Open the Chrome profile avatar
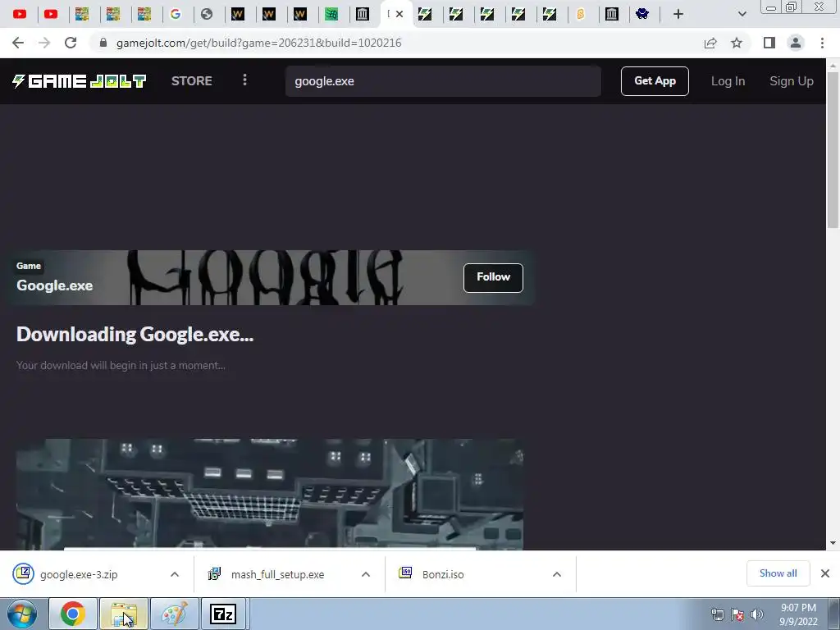 click(x=796, y=43)
